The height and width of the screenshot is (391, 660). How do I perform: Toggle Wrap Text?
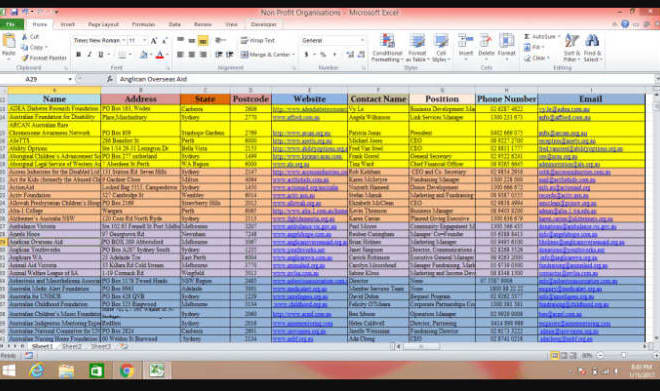[258, 40]
